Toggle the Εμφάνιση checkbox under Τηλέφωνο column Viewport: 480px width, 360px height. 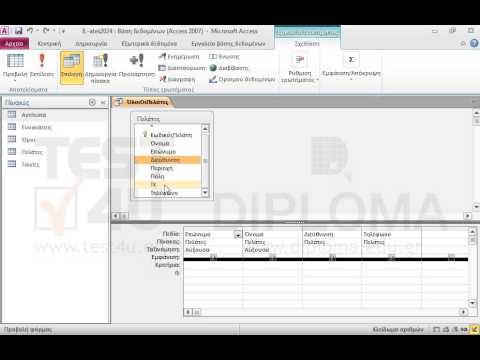click(391, 257)
